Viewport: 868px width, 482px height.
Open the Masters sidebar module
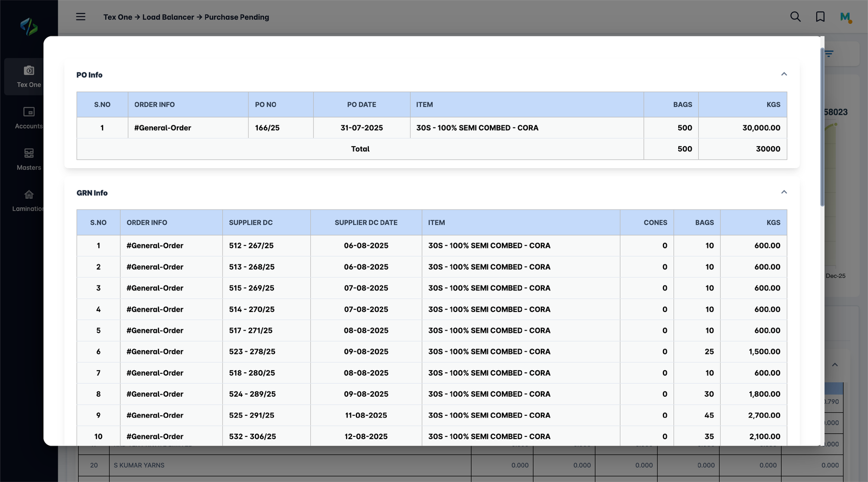[x=29, y=160]
